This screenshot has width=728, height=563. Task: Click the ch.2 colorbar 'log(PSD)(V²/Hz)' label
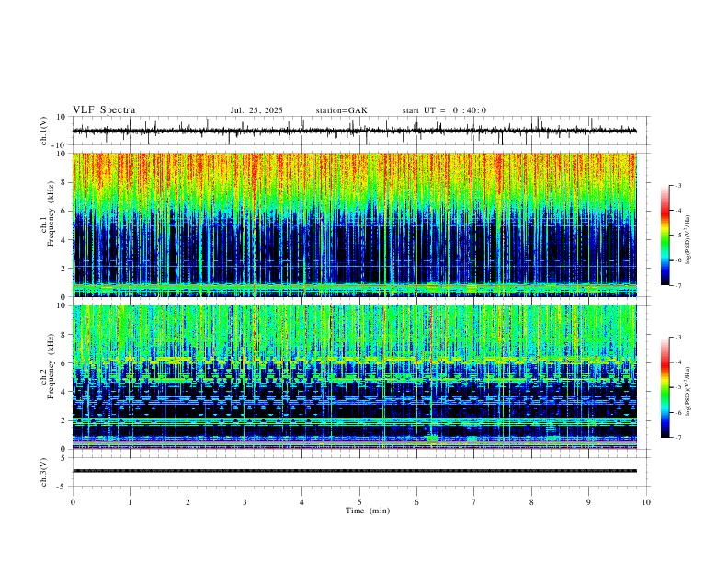click(688, 391)
